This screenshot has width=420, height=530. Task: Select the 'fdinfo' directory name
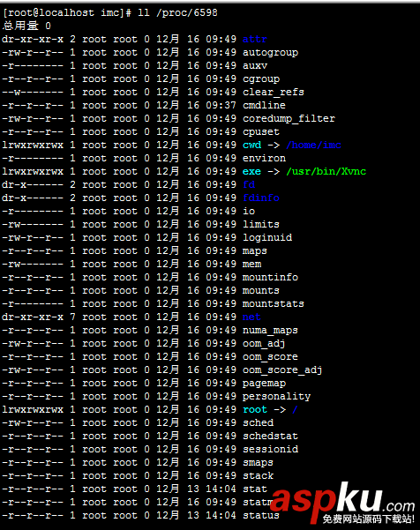(261, 198)
